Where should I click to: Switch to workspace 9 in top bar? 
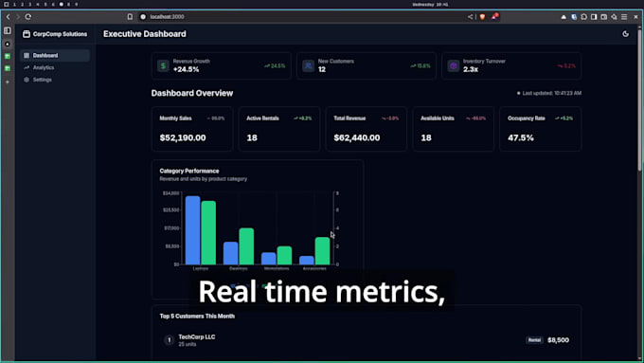[76, 4]
